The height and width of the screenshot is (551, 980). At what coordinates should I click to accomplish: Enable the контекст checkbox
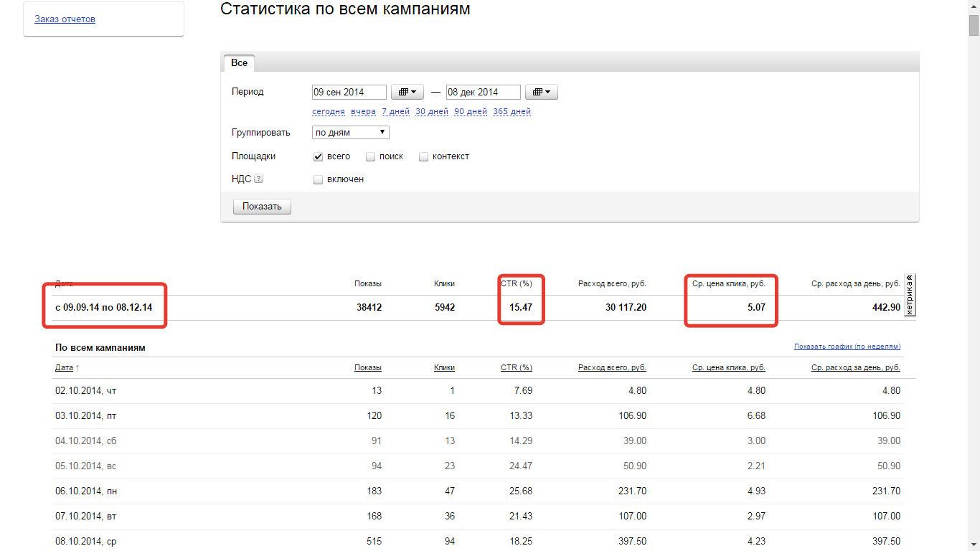point(423,156)
